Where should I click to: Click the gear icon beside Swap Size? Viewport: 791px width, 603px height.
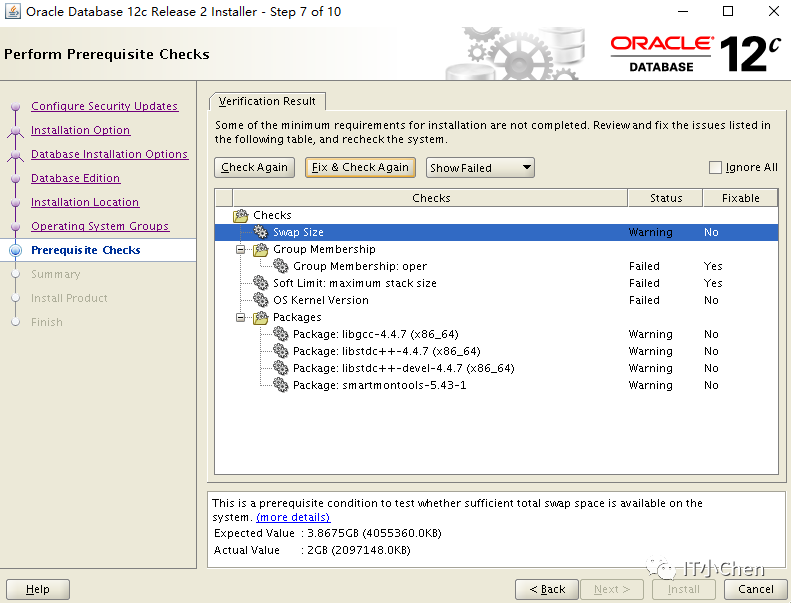point(260,232)
